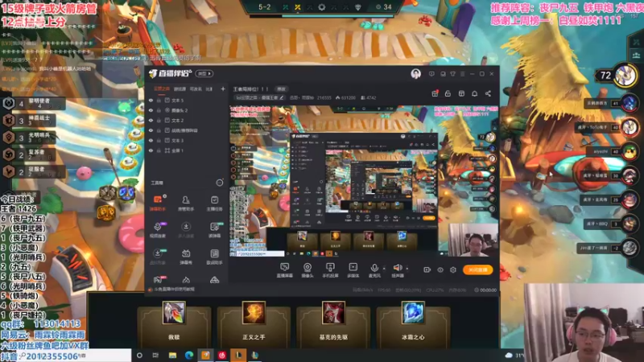Edit the lol云顶之弈 category selector
The width and height of the screenshot is (644, 362).
259,97
